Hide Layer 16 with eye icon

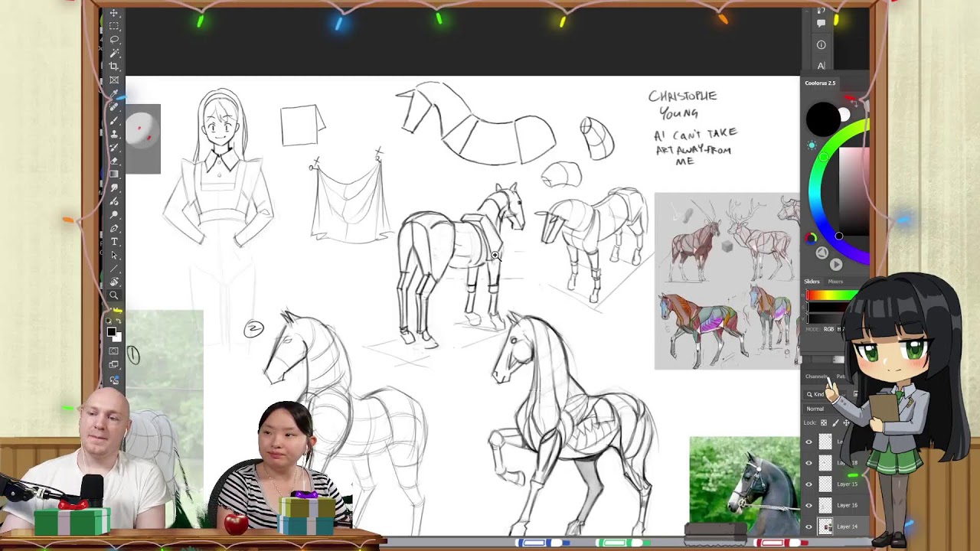click(x=808, y=505)
